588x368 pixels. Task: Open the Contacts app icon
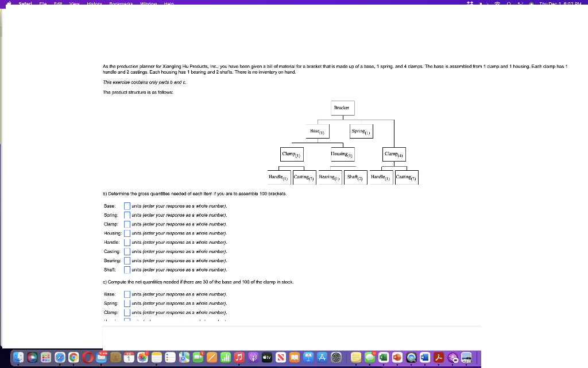[x=115, y=358]
